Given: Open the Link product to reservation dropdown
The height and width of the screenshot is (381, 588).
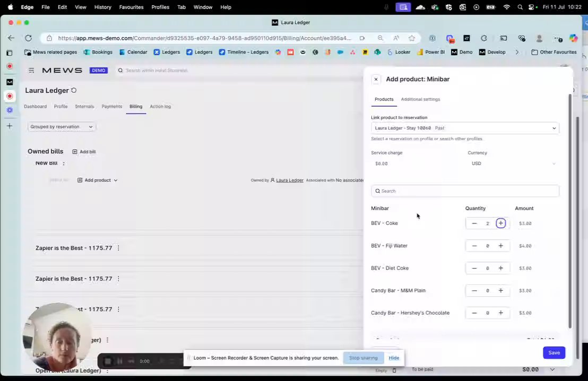Looking at the screenshot, I should point(465,128).
